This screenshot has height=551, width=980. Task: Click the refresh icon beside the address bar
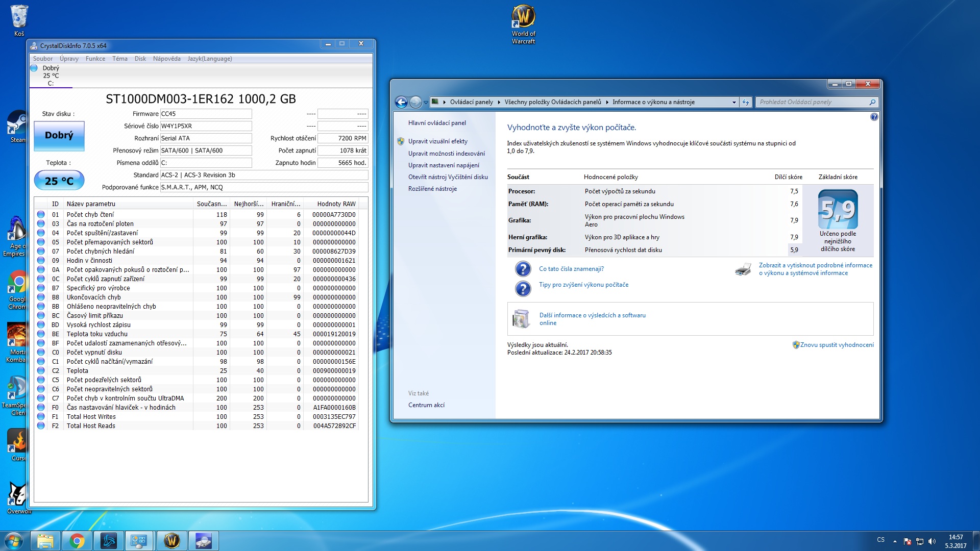pos(746,103)
